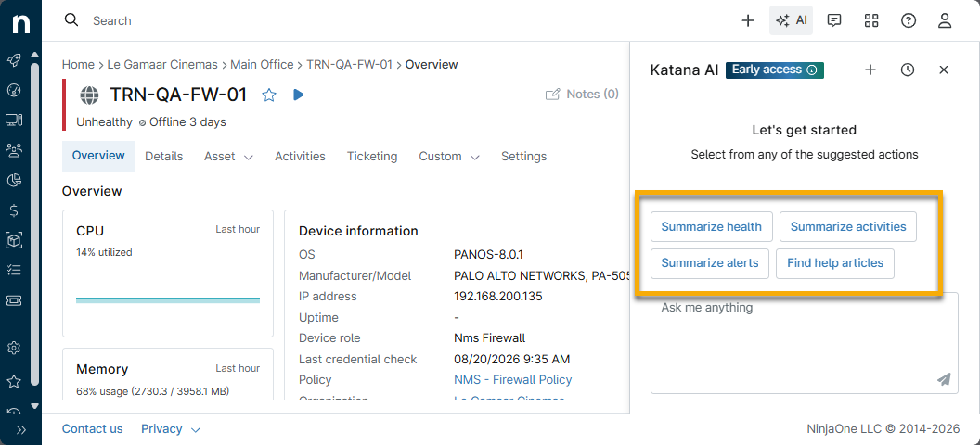980x445 pixels.
Task: Open the star favorites sidebar icon
Action: click(14, 381)
